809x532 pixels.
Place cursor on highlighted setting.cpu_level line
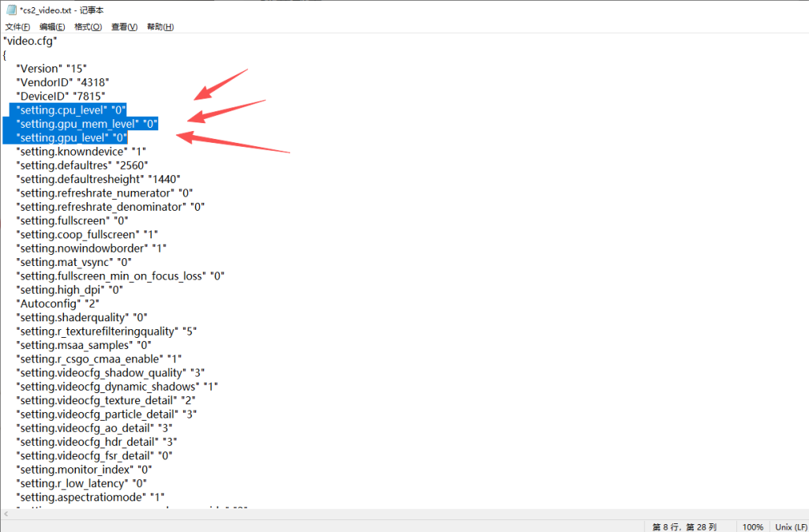pos(71,110)
